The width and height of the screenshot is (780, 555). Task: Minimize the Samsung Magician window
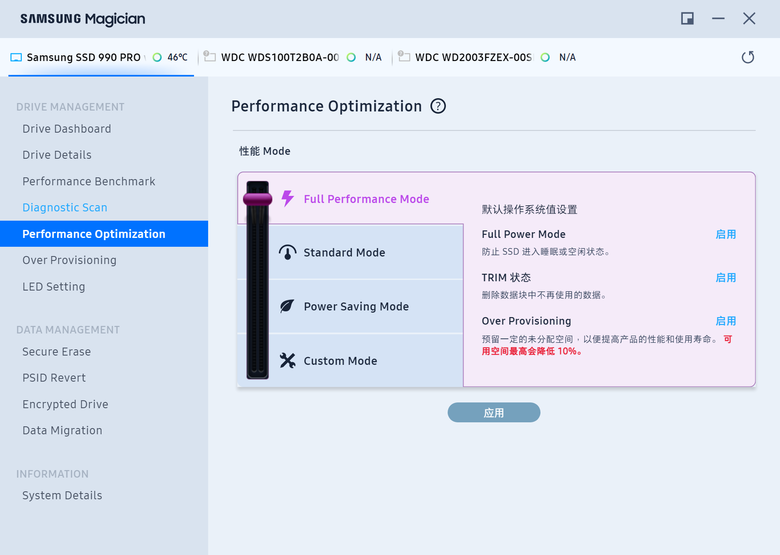tap(718, 19)
